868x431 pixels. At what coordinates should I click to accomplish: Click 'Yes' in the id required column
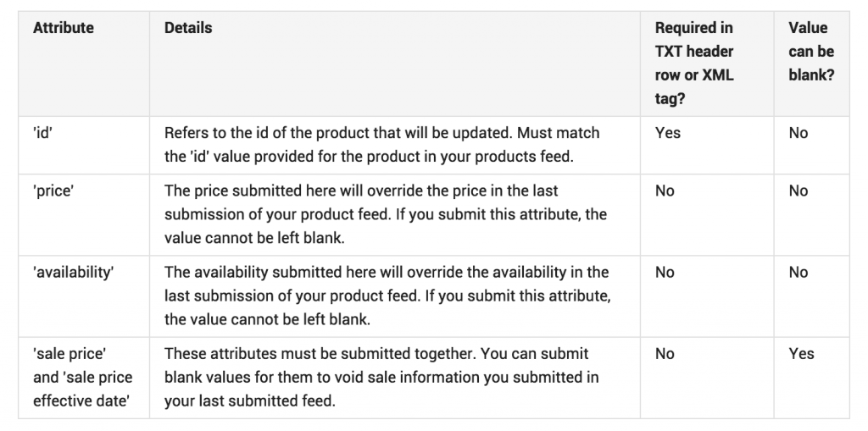pyautogui.click(x=668, y=133)
